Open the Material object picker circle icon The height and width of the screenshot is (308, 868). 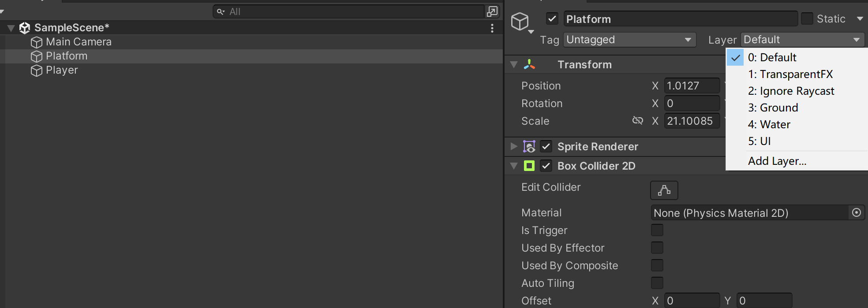pyautogui.click(x=856, y=213)
